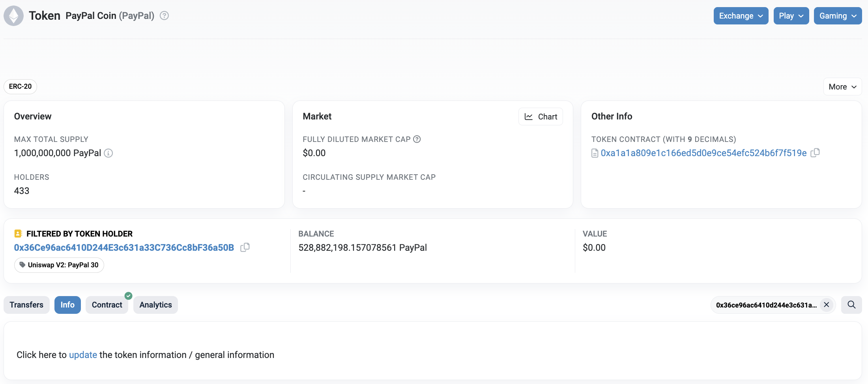Viewport: 868px width, 384px height.
Task: Click the document icon beside contract address
Action: pos(595,153)
